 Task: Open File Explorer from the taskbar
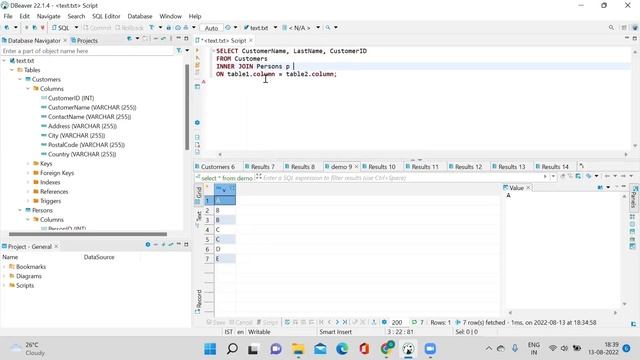coord(298,349)
